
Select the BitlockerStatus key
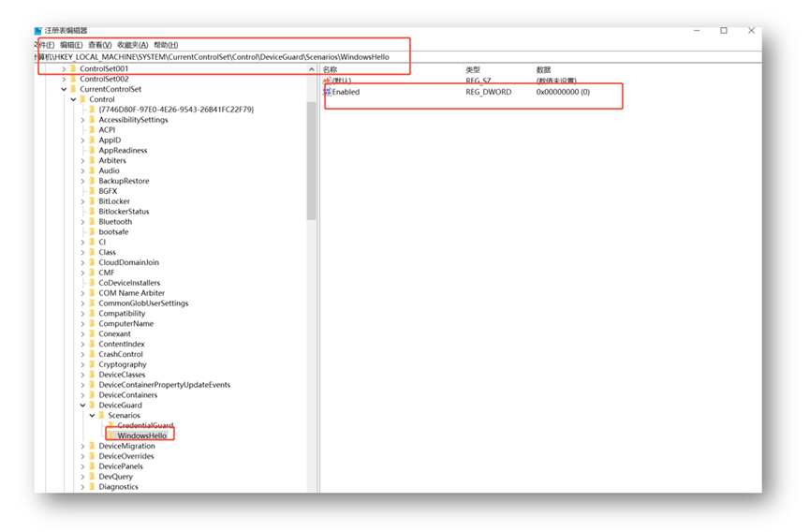coord(124,212)
